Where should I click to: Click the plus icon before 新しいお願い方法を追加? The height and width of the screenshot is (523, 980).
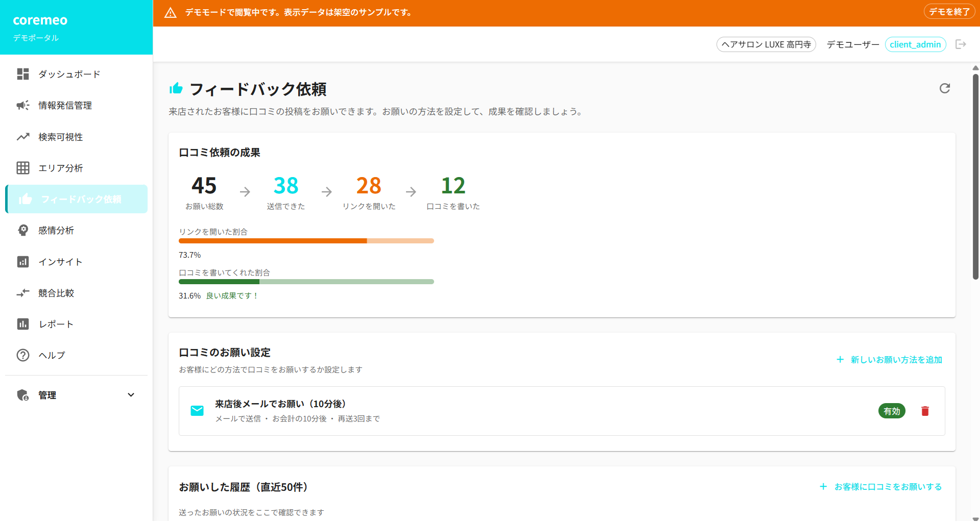(840, 360)
